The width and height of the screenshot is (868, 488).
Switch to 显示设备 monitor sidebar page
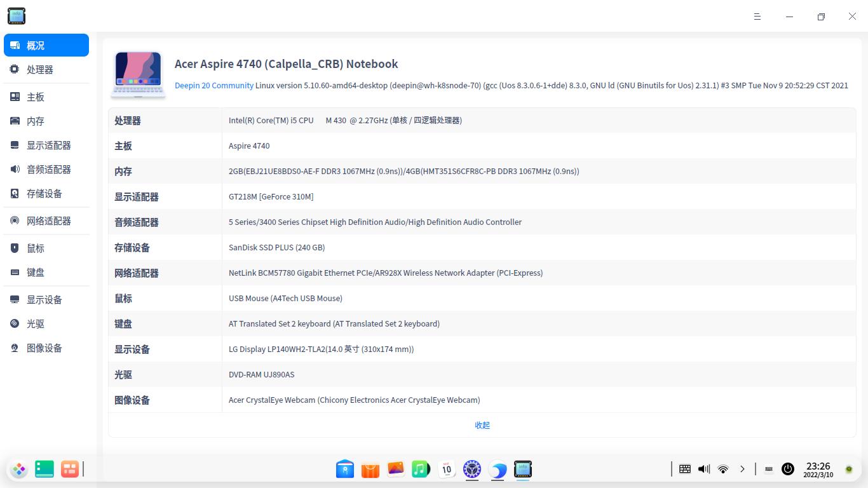(46, 299)
